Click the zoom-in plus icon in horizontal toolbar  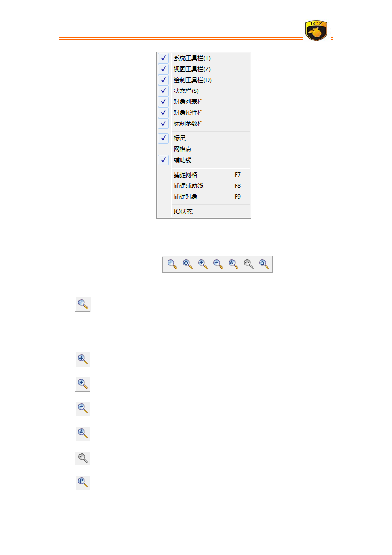203,264
